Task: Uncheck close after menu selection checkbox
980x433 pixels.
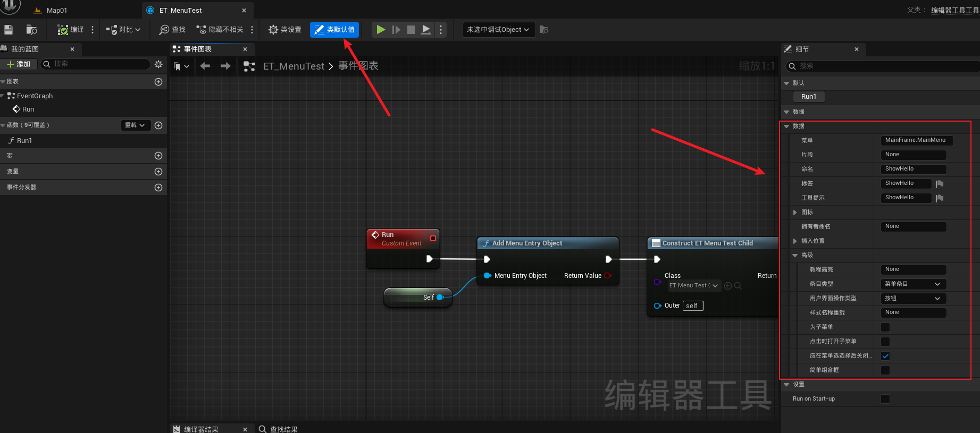Action: (885, 356)
